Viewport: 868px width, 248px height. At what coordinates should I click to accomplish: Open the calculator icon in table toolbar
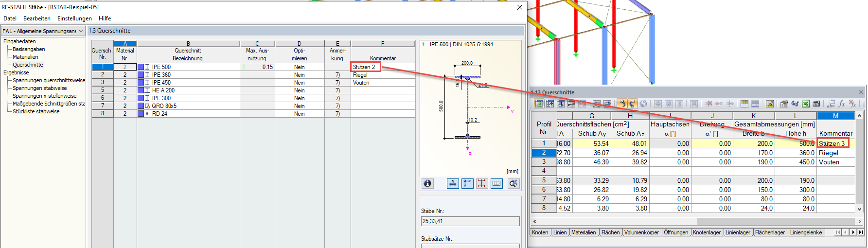point(816,104)
